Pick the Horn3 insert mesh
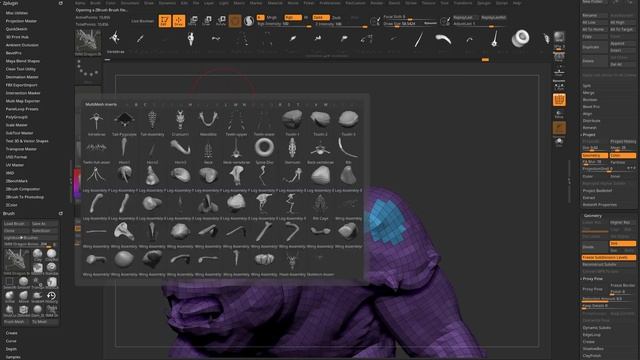Viewport: 640px width, 360px height. 180,151
